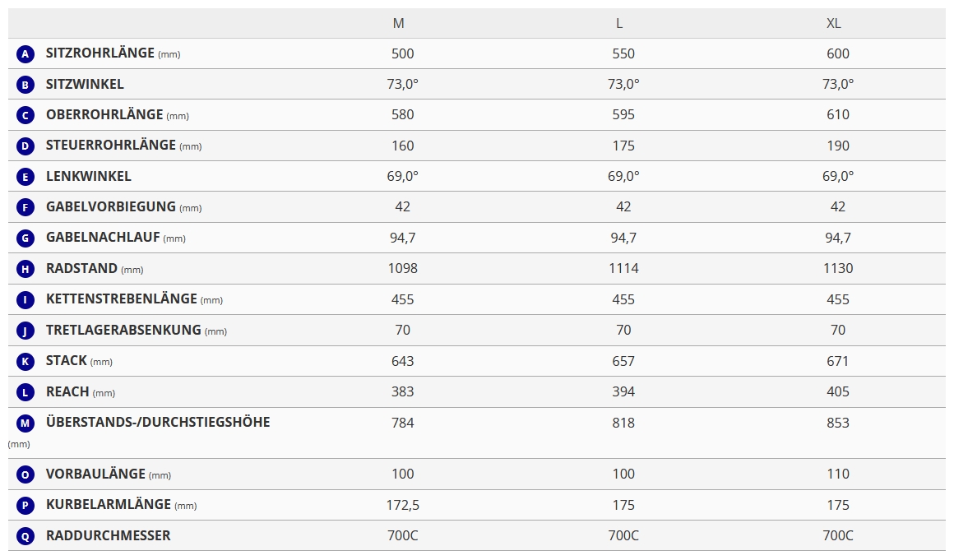954x560 pixels.
Task: Click the circled A icon beside Sitzrohrlänge
Action: pyautogui.click(x=25, y=54)
